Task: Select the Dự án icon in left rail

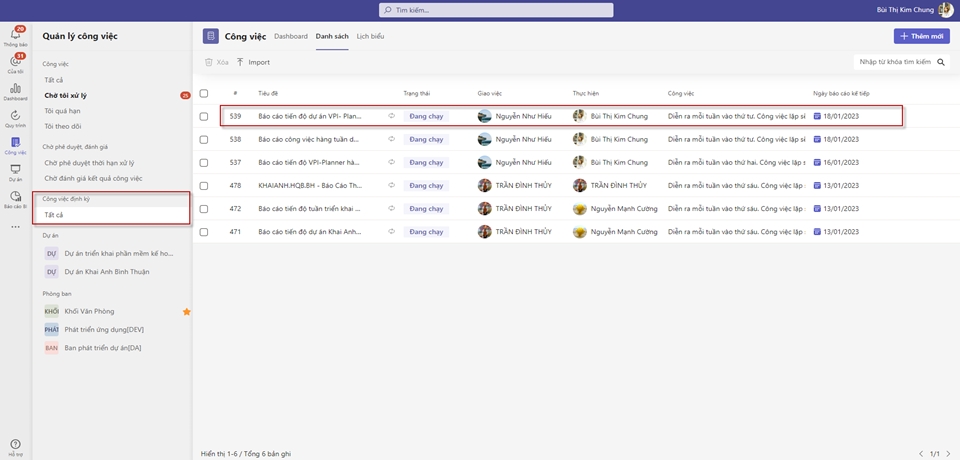Action: pos(15,172)
